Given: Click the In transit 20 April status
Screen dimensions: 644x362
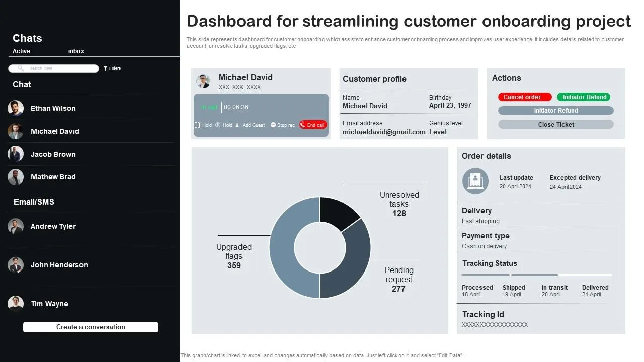Looking at the screenshot, I should tap(554, 291).
